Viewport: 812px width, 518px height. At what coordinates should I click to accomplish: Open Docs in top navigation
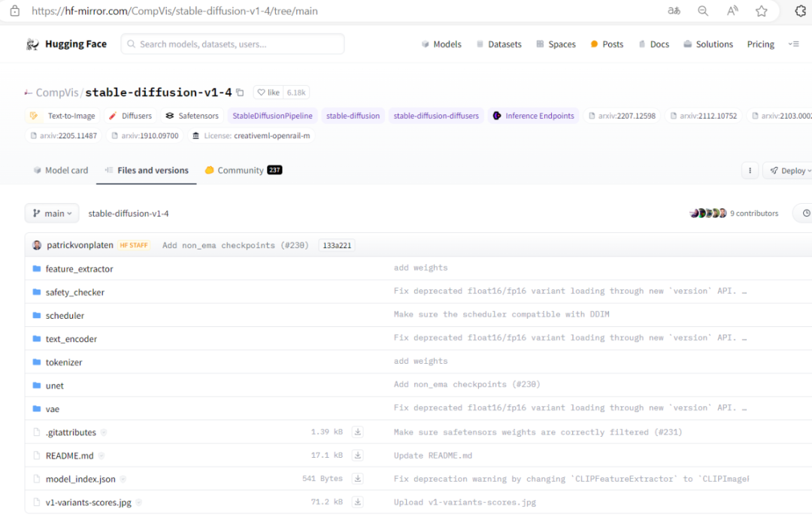pos(653,44)
